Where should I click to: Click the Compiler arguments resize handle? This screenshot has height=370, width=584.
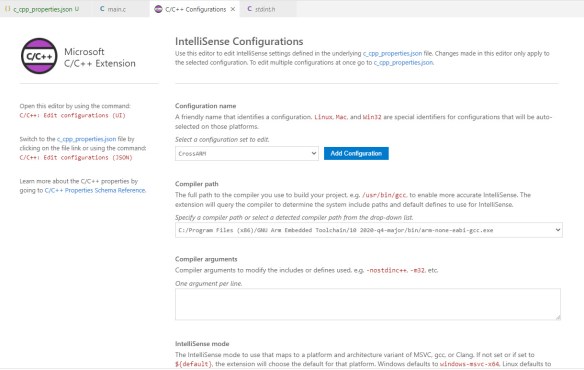pos(558,317)
